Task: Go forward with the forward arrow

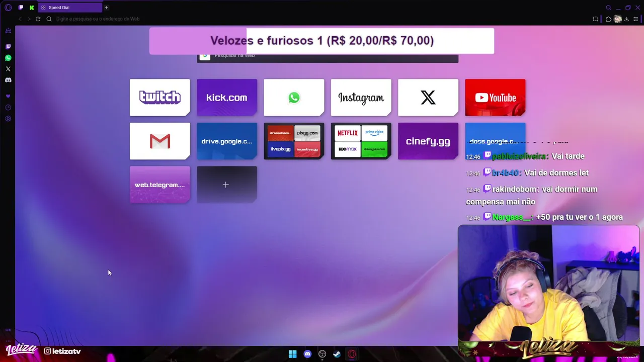Action: coord(29,19)
